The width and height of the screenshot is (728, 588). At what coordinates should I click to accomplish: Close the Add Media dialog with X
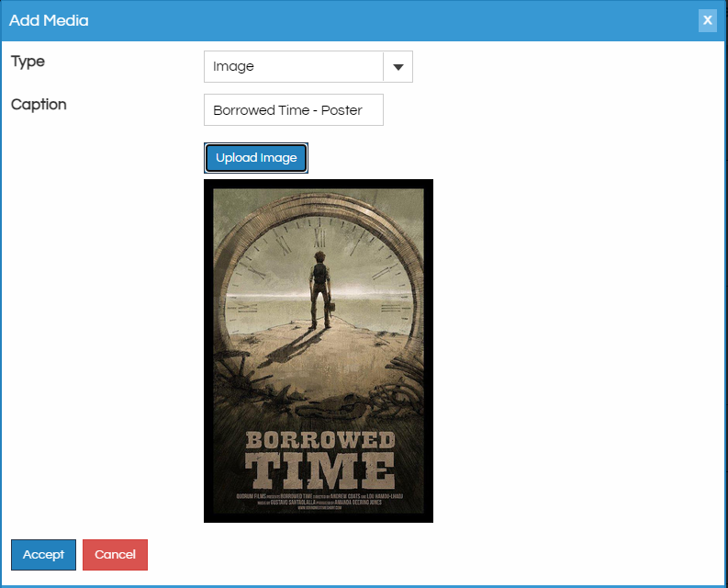[x=707, y=20]
